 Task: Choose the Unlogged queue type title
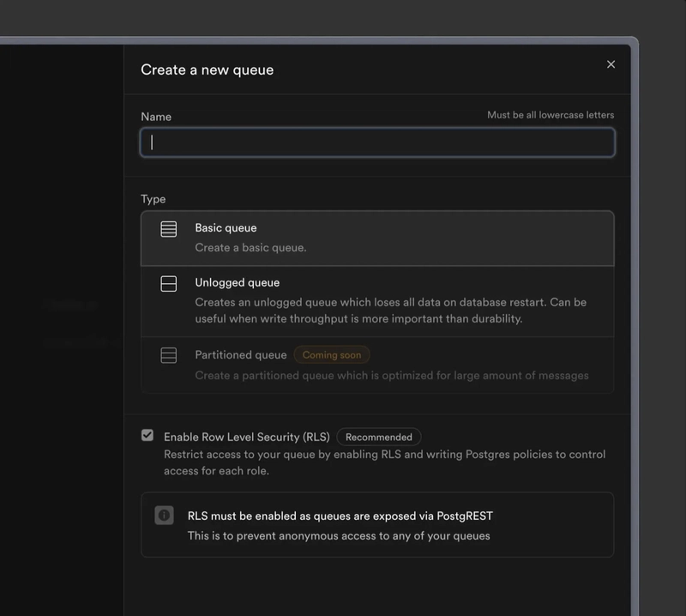tap(237, 283)
